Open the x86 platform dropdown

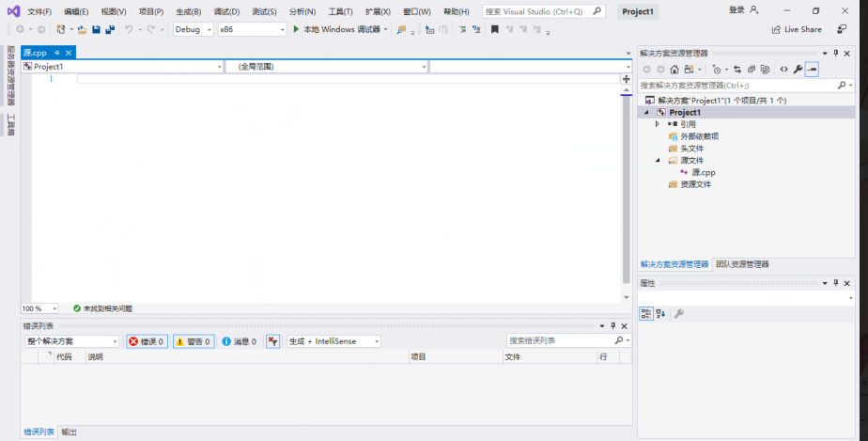(x=252, y=29)
